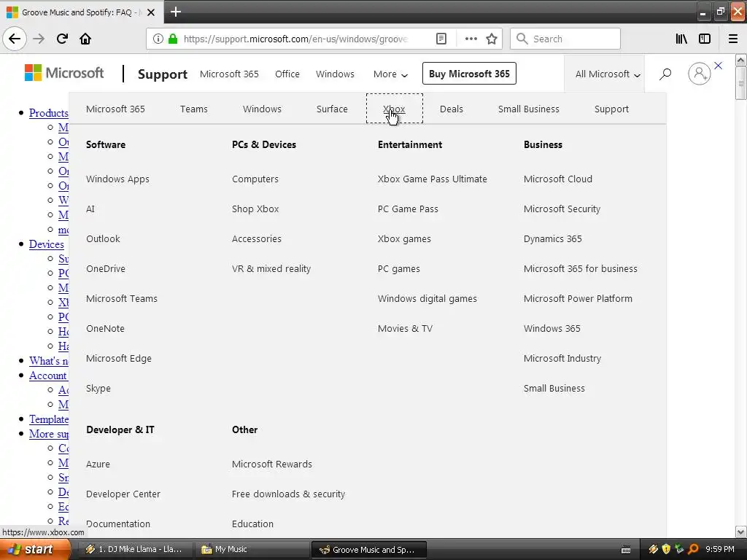This screenshot has height=560, width=747.
Task: Go to the browser home page icon
Action: click(x=85, y=39)
